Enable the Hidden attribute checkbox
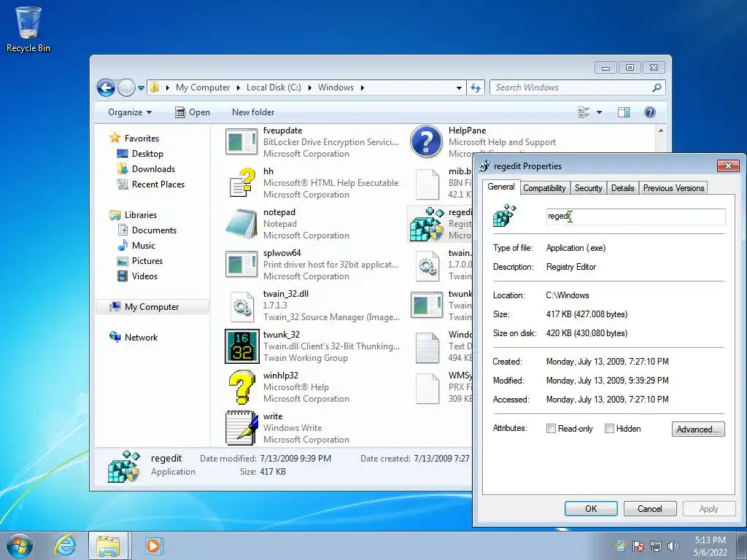Viewport: 747px width, 560px height. [609, 429]
